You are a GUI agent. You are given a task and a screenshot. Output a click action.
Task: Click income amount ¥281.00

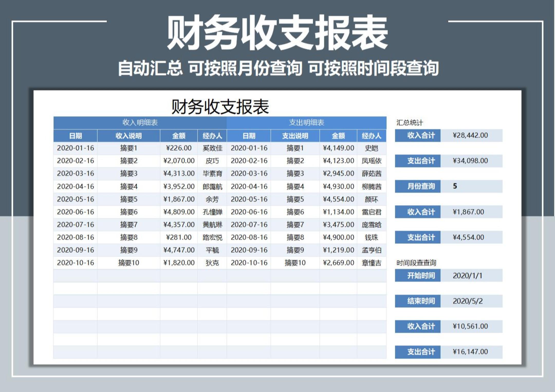point(179,237)
